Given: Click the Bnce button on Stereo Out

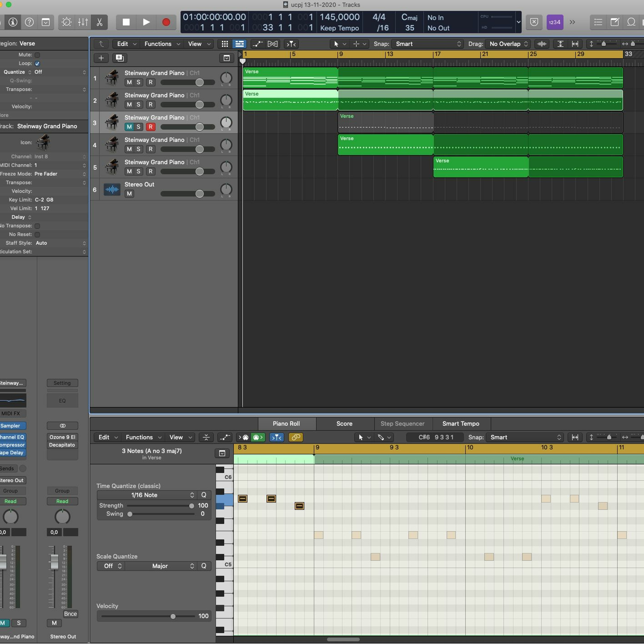Looking at the screenshot, I should pos(70,614).
